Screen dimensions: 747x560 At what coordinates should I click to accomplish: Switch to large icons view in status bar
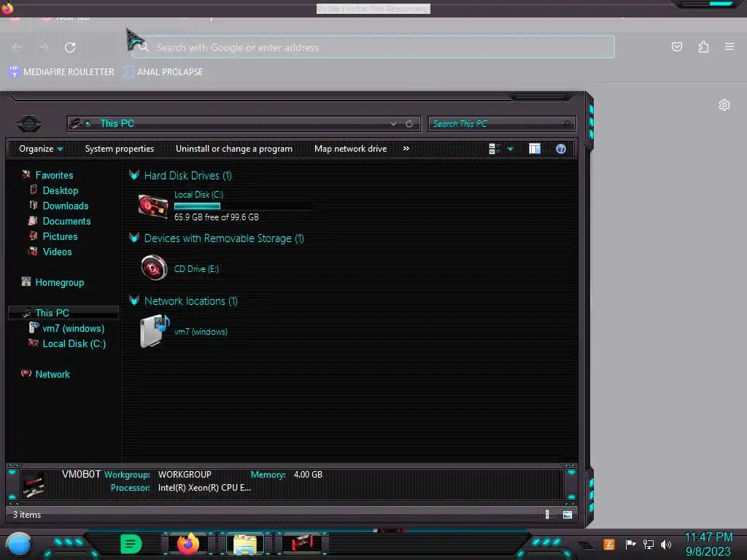[x=568, y=514]
